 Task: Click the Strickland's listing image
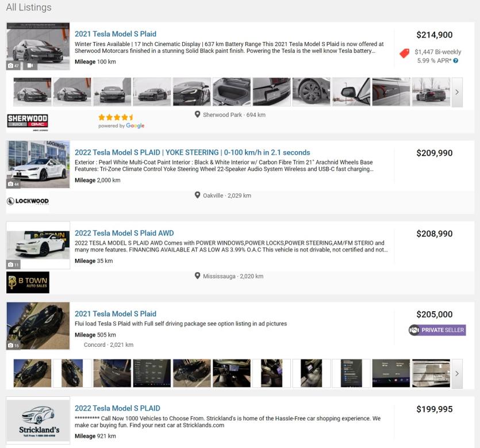point(38,421)
